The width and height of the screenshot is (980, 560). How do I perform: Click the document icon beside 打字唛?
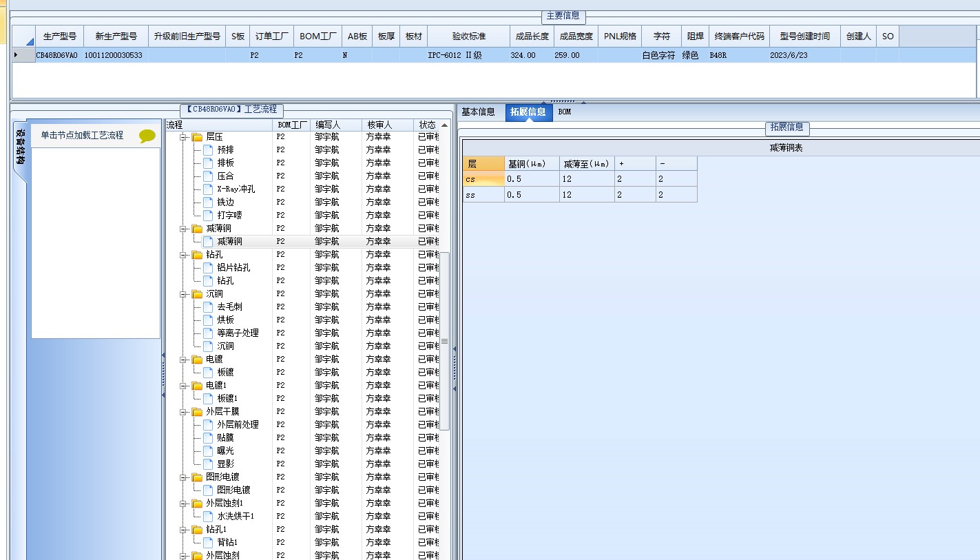click(x=208, y=215)
